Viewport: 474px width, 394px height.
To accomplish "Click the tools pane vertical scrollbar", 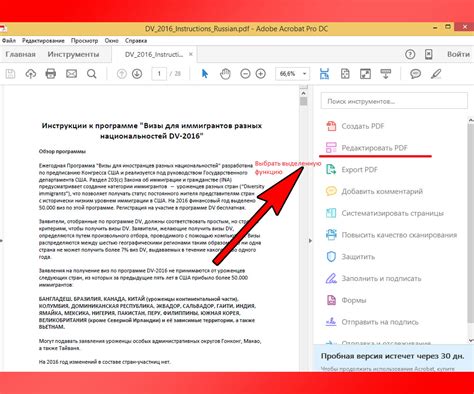I will (x=471, y=223).
